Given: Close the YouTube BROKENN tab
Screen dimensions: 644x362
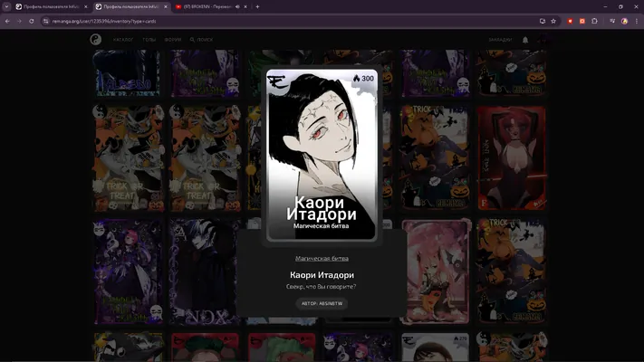Looking at the screenshot, I should (245, 6).
